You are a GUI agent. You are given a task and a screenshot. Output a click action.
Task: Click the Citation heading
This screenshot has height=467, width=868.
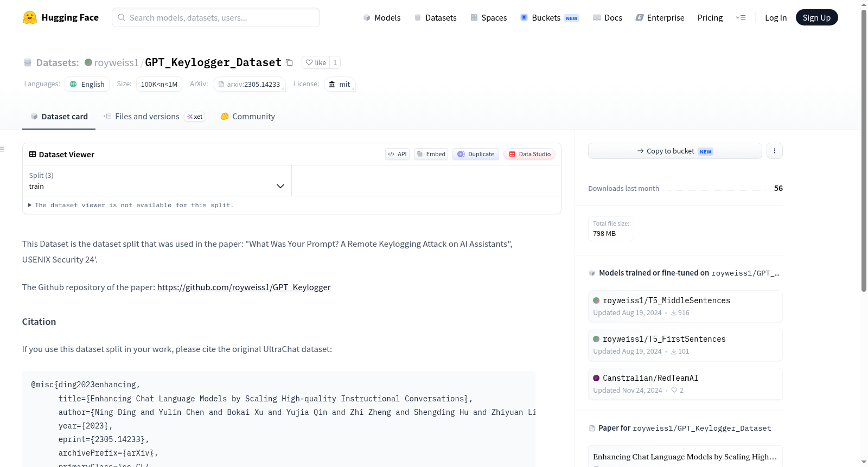point(39,322)
